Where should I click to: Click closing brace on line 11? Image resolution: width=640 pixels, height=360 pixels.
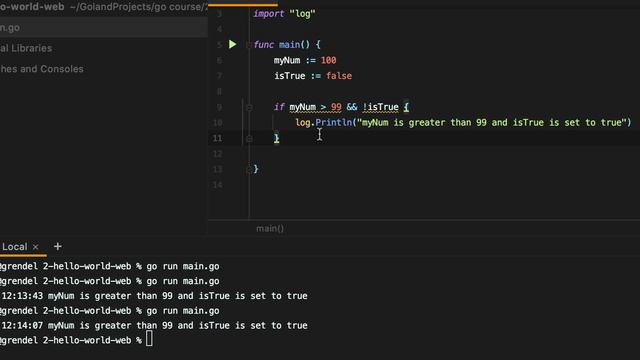(x=277, y=138)
